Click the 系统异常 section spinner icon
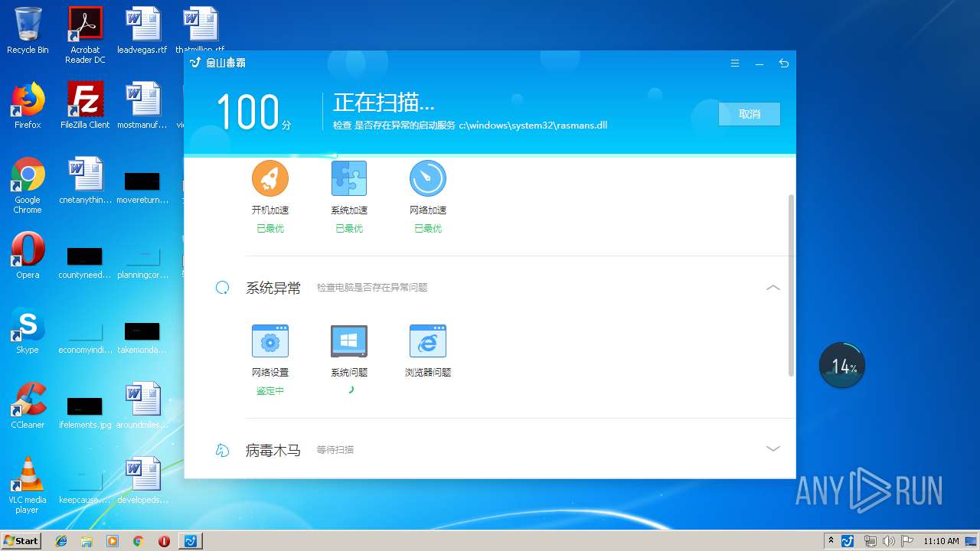 [222, 288]
